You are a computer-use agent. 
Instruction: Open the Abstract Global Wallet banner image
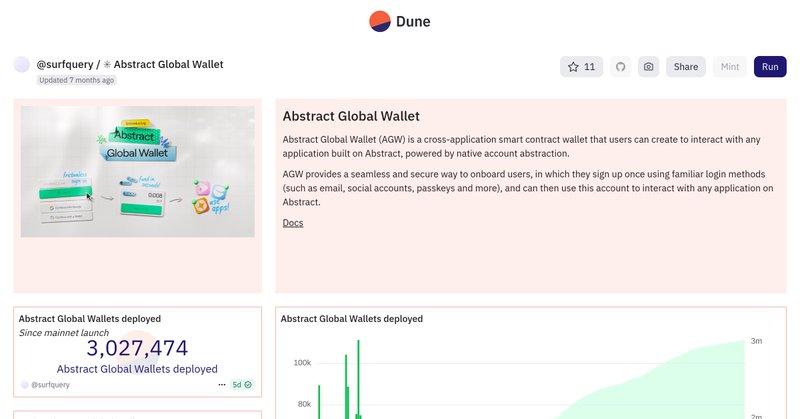pyautogui.click(x=138, y=171)
